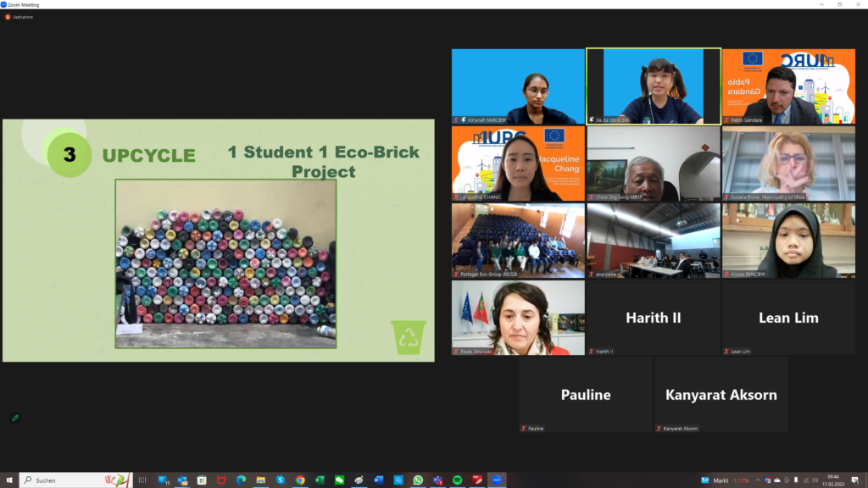Open WeChat from the taskbar
This screenshot has height=488, width=868.
(x=339, y=480)
